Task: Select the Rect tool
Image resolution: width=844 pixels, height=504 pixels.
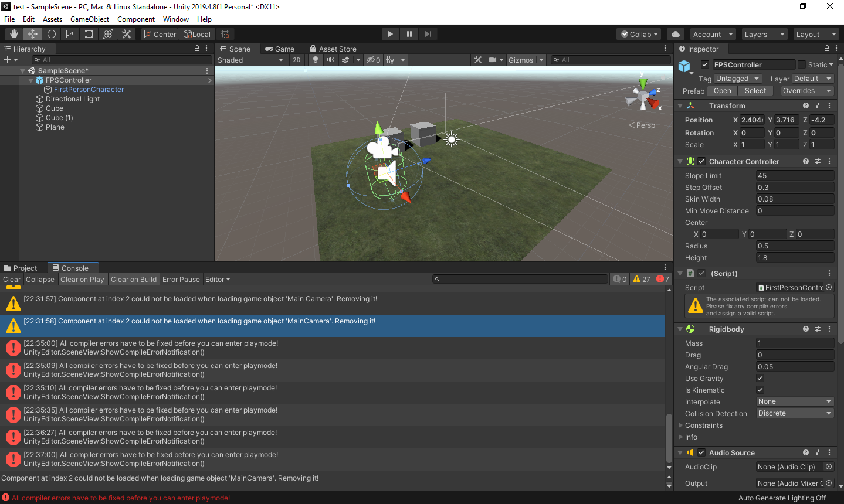Action: [89, 34]
